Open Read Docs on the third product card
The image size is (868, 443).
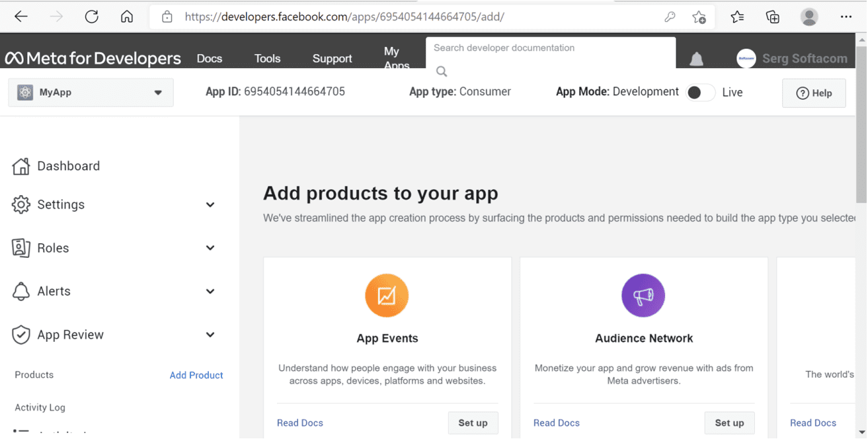click(x=813, y=423)
